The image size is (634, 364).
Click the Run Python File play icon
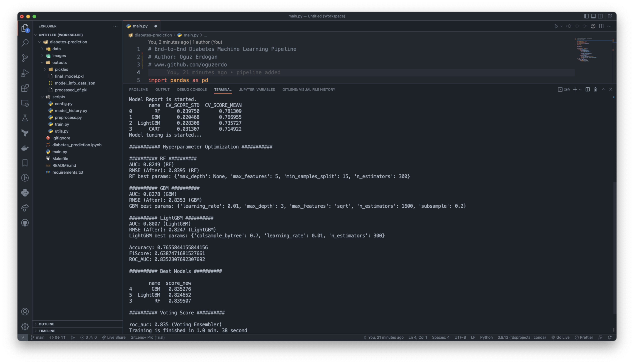pyautogui.click(x=556, y=26)
